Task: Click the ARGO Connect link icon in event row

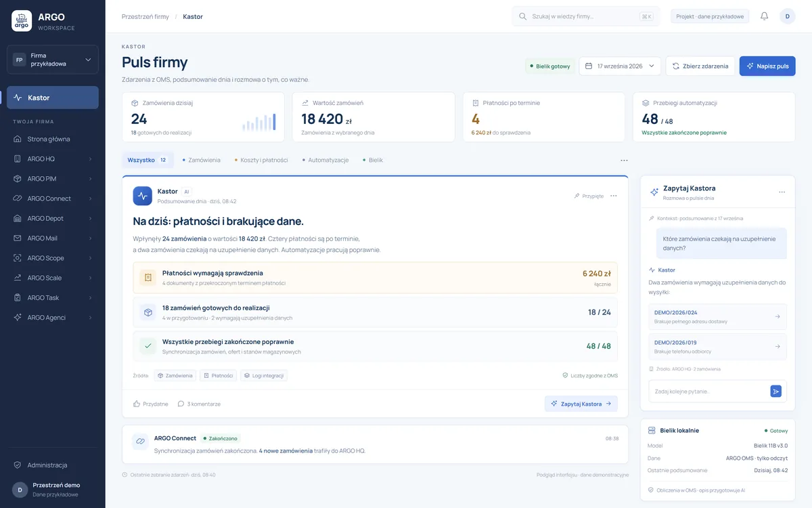Action: pyautogui.click(x=140, y=442)
